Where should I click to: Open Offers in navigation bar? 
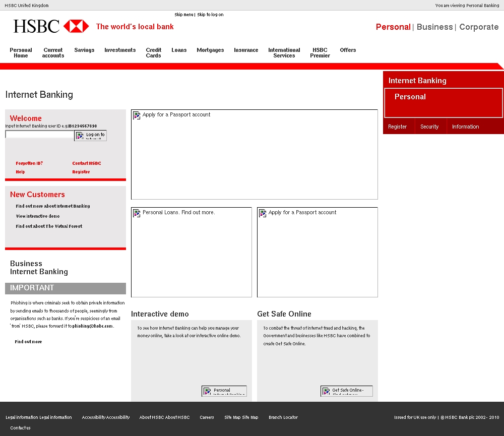point(348,50)
